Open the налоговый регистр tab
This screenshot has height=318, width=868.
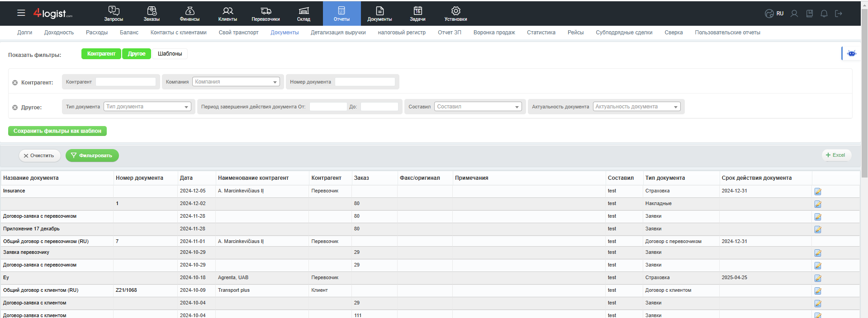(x=402, y=33)
